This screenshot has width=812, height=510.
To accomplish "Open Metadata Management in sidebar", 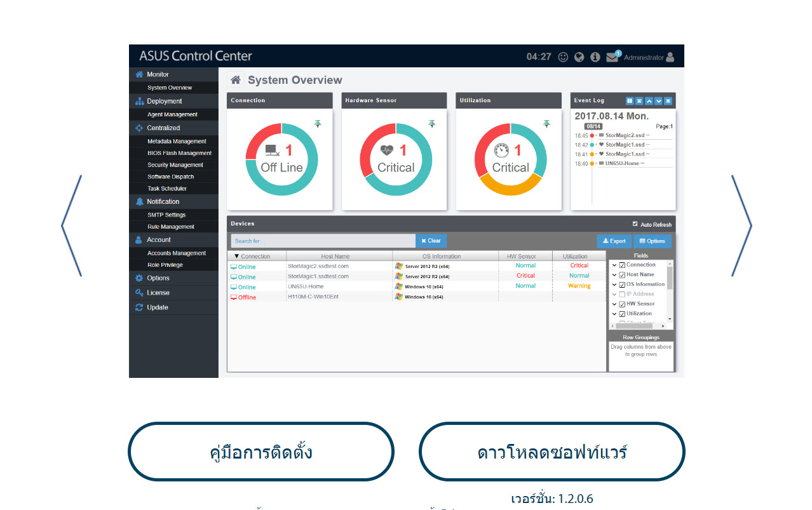I will [x=177, y=141].
